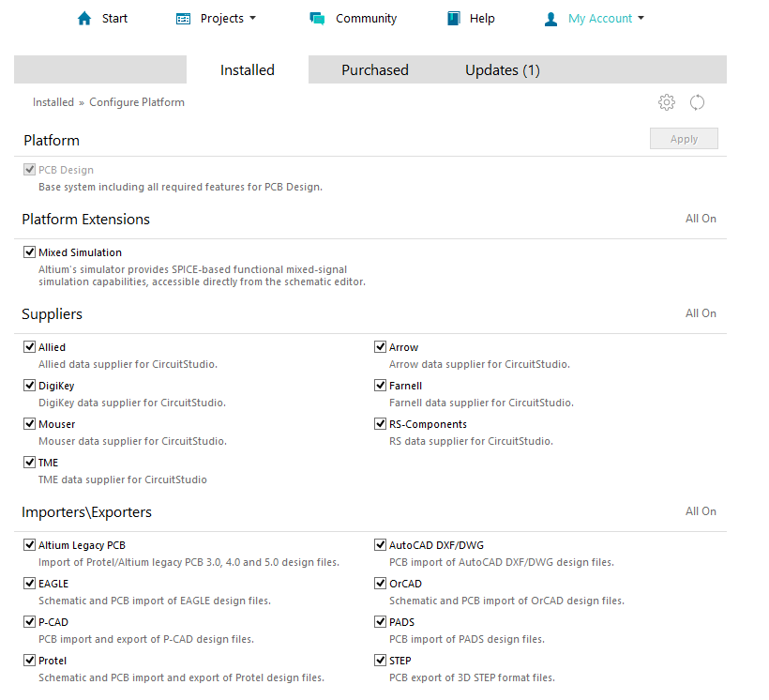Uncheck the EAGLE importer checkbox
This screenshot has height=700, width=769.
pyautogui.click(x=30, y=584)
